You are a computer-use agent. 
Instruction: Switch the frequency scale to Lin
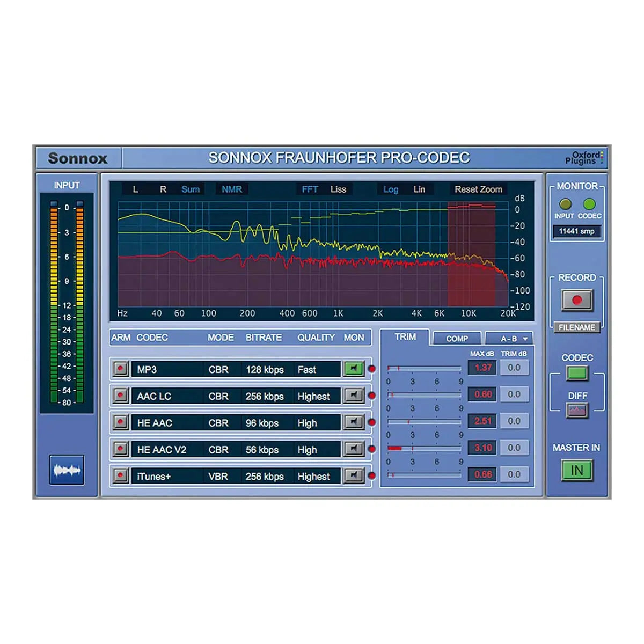(419, 189)
